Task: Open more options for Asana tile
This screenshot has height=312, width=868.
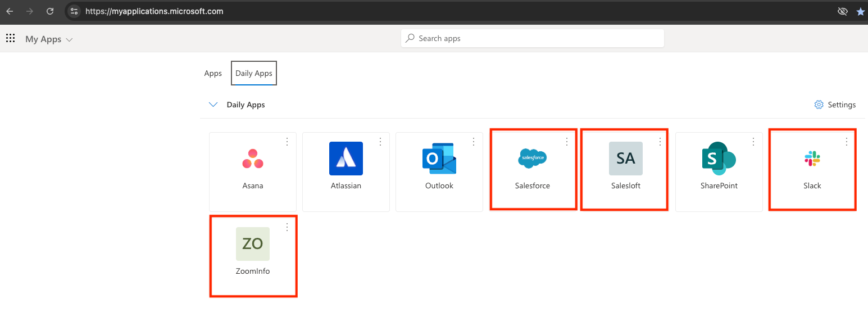Action: tap(287, 142)
